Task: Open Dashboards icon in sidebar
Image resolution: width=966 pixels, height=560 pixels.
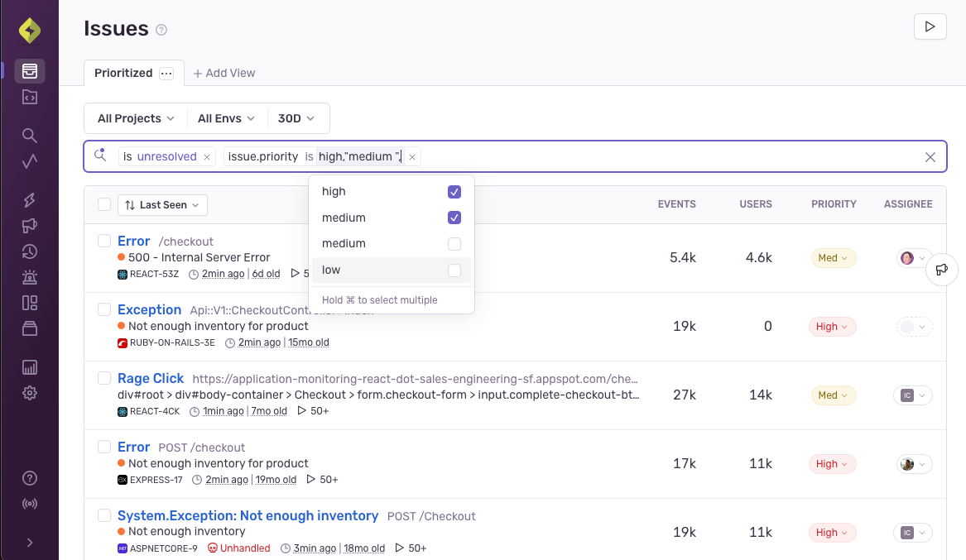Action: pyautogui.click(x=30, y=303)
